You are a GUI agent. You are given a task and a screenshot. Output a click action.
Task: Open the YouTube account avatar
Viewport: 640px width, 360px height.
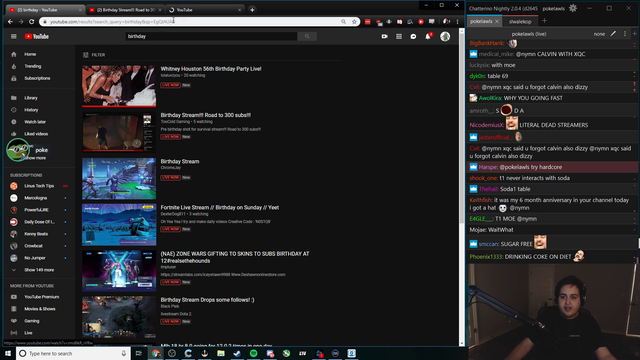click(445, 36)
